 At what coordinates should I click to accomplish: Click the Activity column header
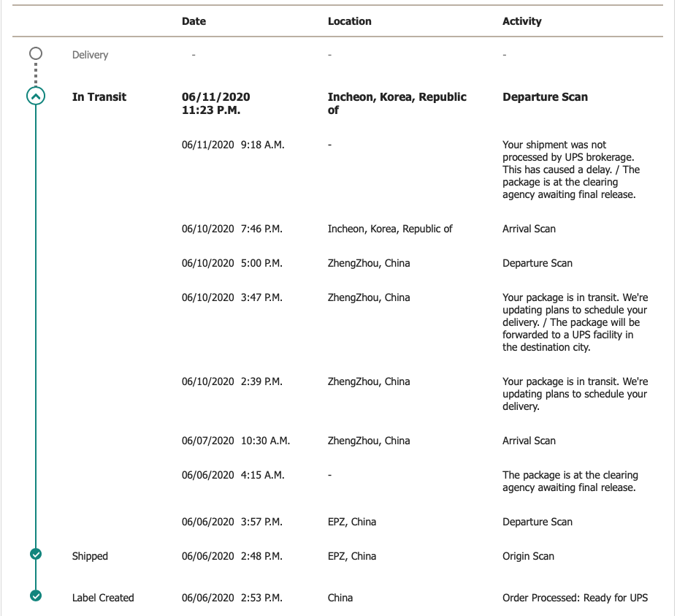coord(521,21)
